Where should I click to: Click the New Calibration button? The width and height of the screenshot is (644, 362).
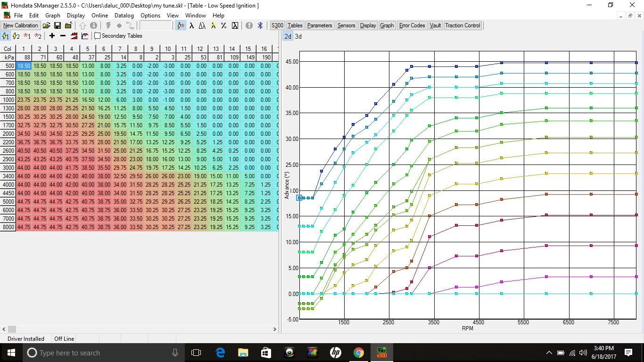click(21, 25)
